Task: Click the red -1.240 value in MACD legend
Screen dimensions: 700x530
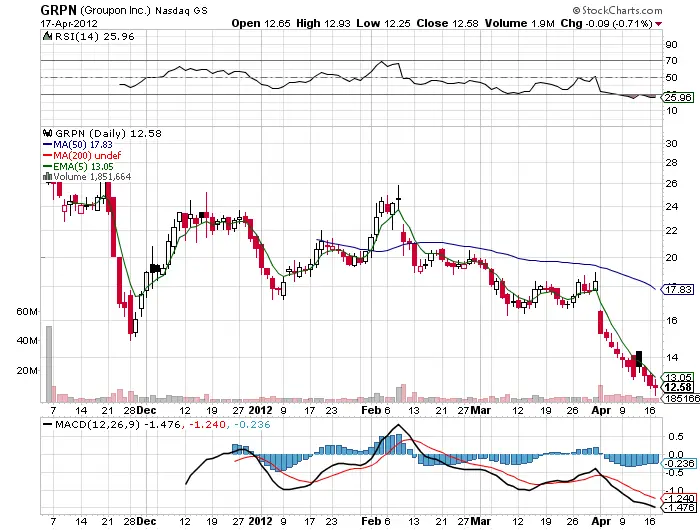Action: click(x=206, y=424)
